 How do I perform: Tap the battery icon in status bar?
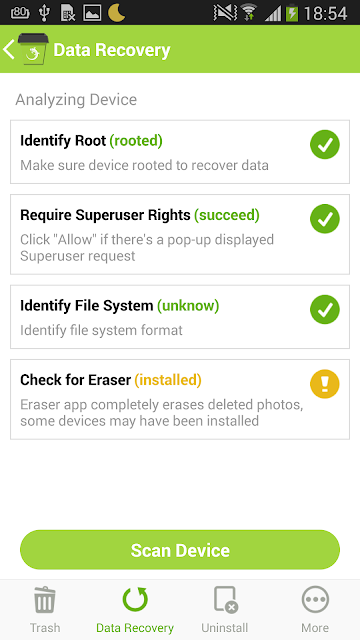pyautogui.click(x=292, y=13)
